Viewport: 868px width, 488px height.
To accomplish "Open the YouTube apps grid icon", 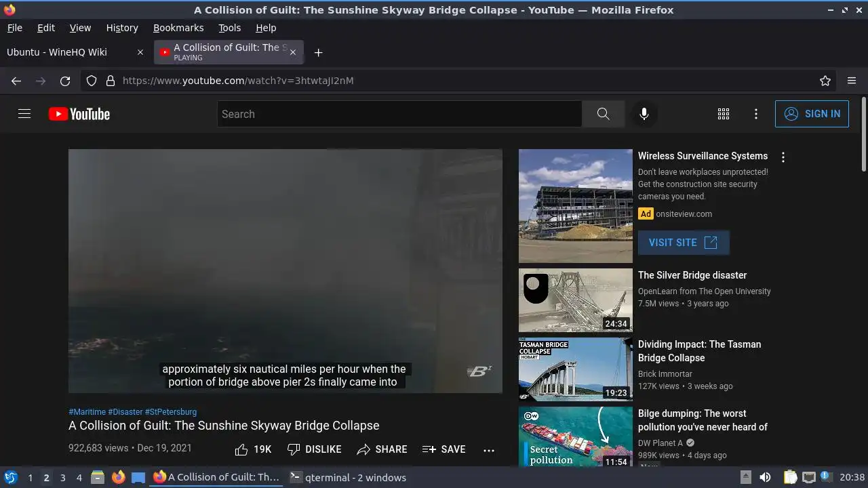I will (724, 114).
